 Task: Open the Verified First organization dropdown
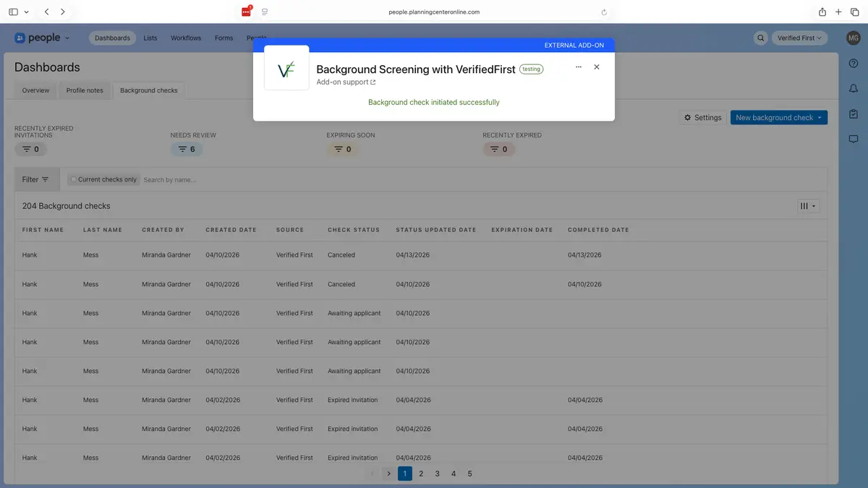[x=799, y=38]
